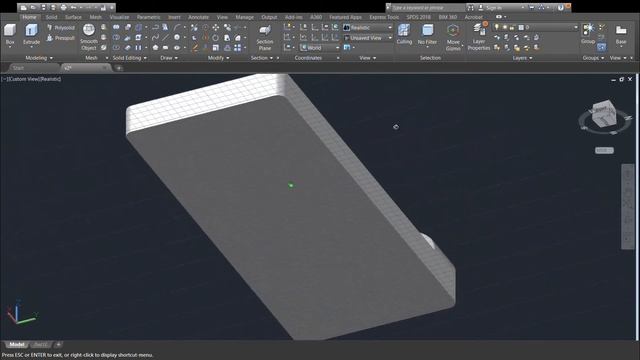This screenshot has height=360, width=640.
Task: Click the viewport controls label Custom View
Action: (x=23, y=79)
